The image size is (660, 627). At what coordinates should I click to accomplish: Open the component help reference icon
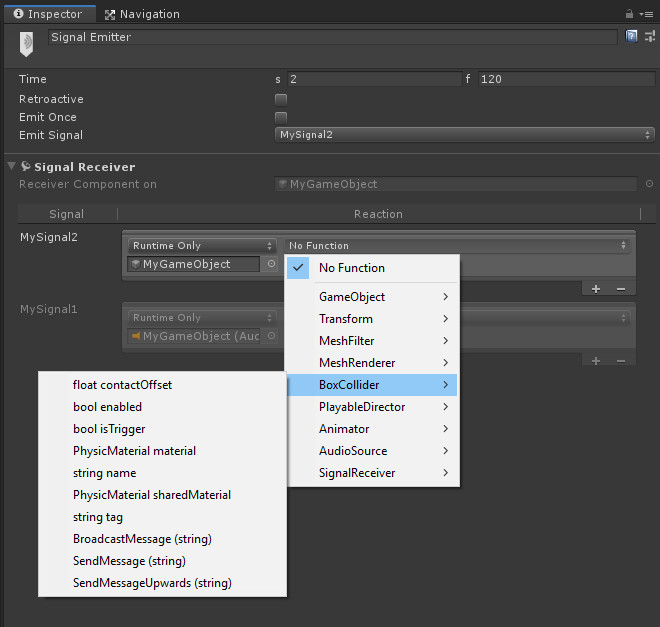631,37
